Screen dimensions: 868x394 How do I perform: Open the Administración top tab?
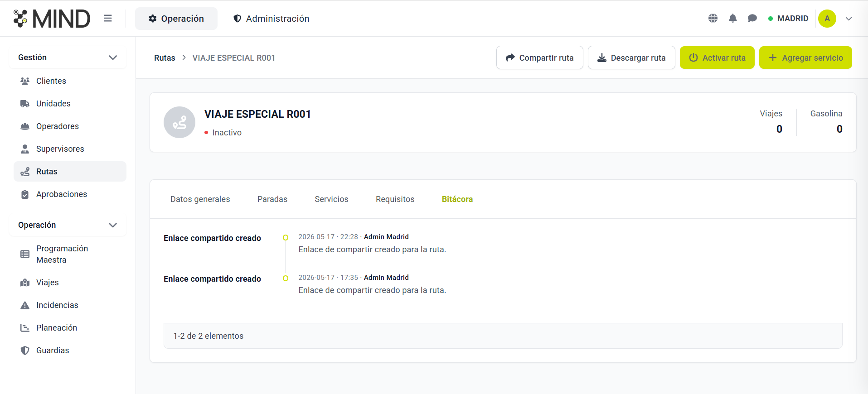tap(271, 19)
